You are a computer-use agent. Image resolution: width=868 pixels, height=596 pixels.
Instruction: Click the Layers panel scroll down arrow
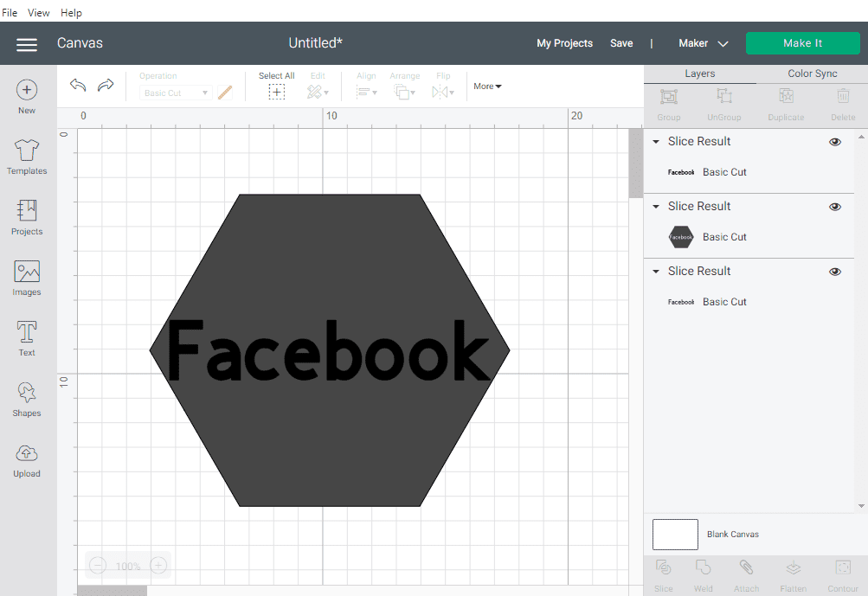pyautogui.click(x=861, y=506)
